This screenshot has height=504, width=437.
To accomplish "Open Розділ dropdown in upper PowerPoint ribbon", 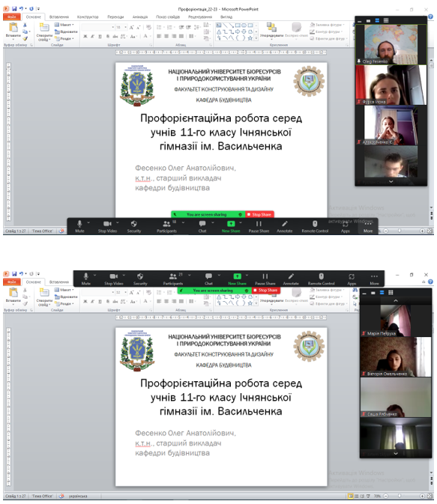I will [x=64, y=39].
